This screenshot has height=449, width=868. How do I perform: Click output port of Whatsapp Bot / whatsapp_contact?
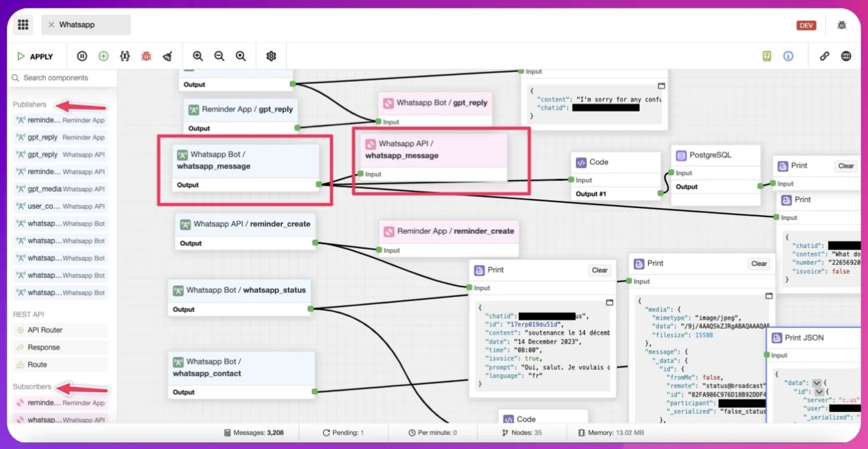[314, 392]
